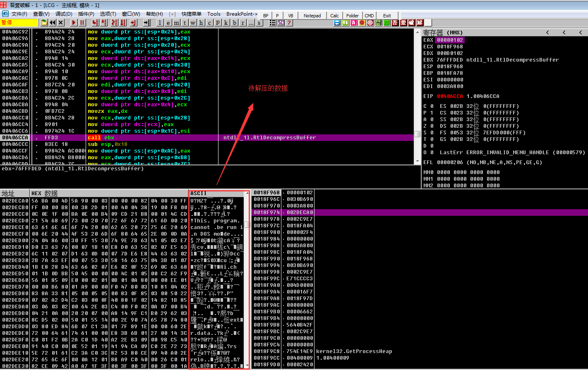Image resolution: width=588 pixels, height=370 pixels.
Task: Open Call stack 'k' button
Action: click(226, 23)
